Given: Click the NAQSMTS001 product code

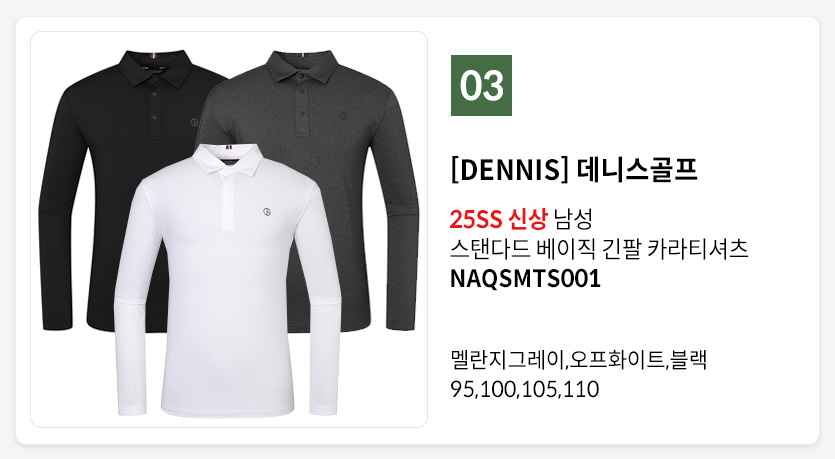Looking at the screenshot, I should pyautogui.click(x=525, y=278).
